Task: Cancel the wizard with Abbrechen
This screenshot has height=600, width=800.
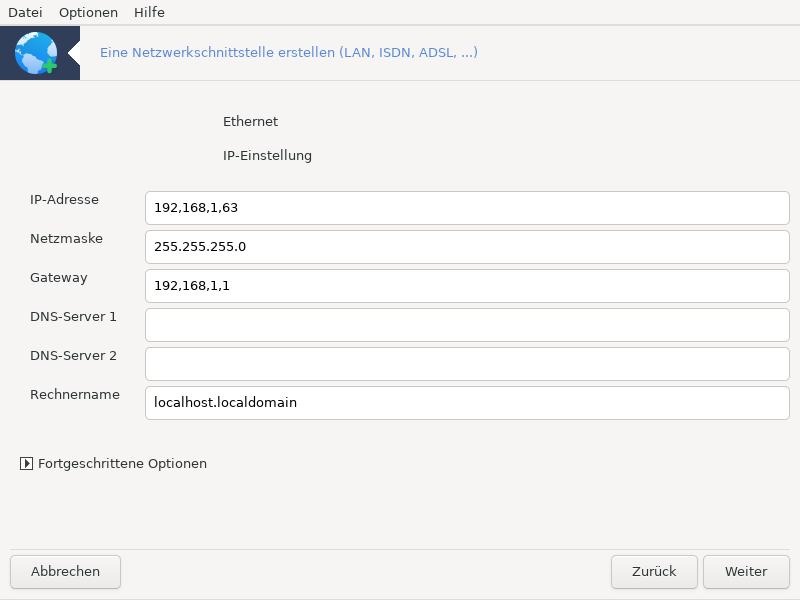Action: click(65, 571)
